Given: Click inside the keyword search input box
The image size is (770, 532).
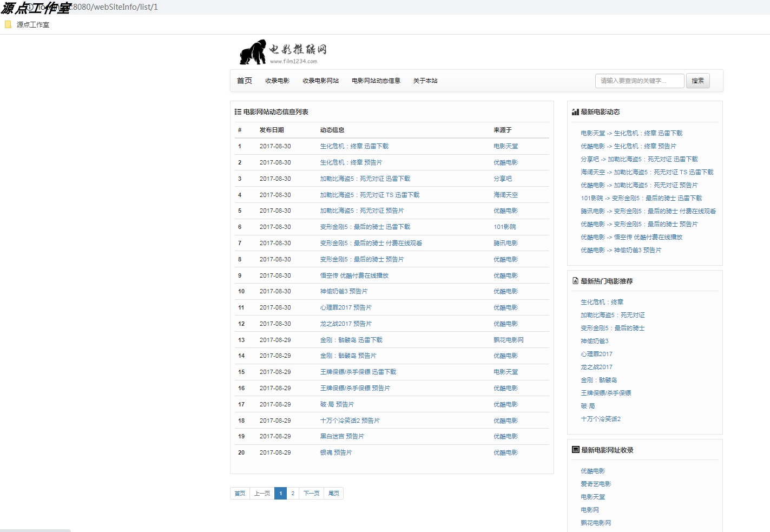Looking at the screenshot, I should click(639, 80).
